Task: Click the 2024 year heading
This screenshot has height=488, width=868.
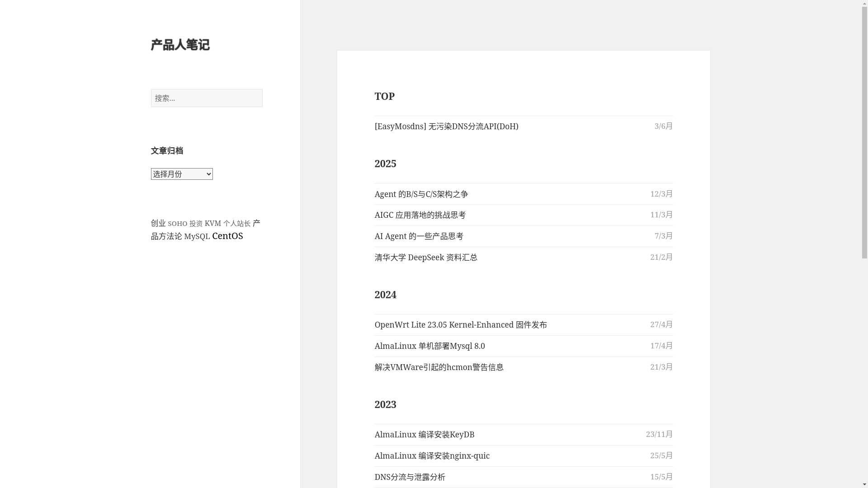Action: (x=385, y=295)
